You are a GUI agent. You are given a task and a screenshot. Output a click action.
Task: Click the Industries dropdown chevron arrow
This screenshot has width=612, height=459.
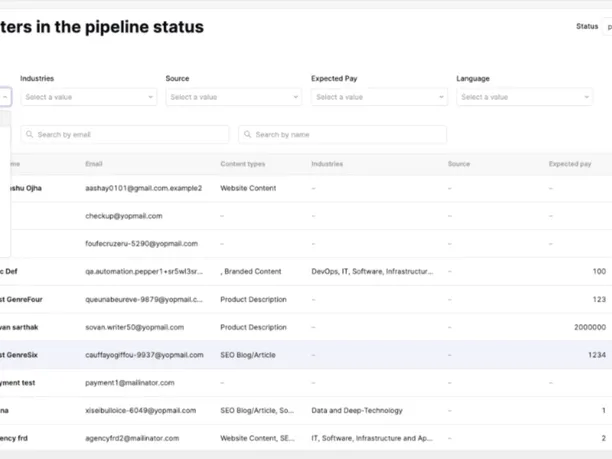click(x=150, y=97)
